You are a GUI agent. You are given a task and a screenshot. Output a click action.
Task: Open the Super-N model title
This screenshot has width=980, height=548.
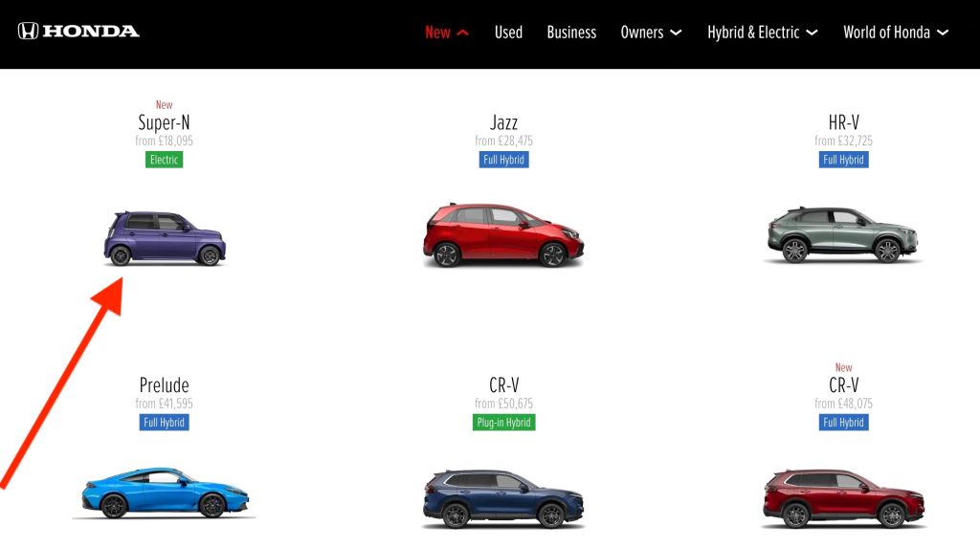tap(164, 122)
